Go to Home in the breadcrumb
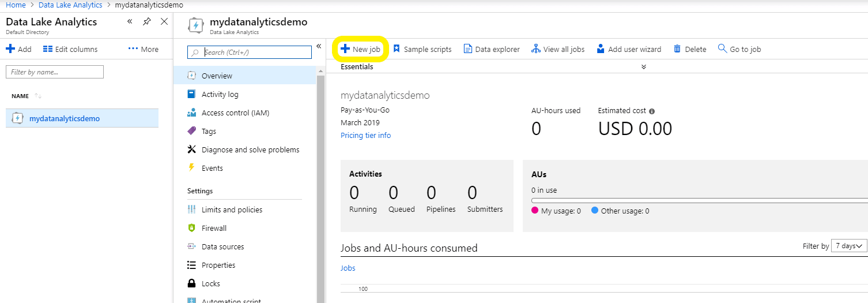Image resolution: width=868 pixels, height=303 pixels. click(16, 5)
